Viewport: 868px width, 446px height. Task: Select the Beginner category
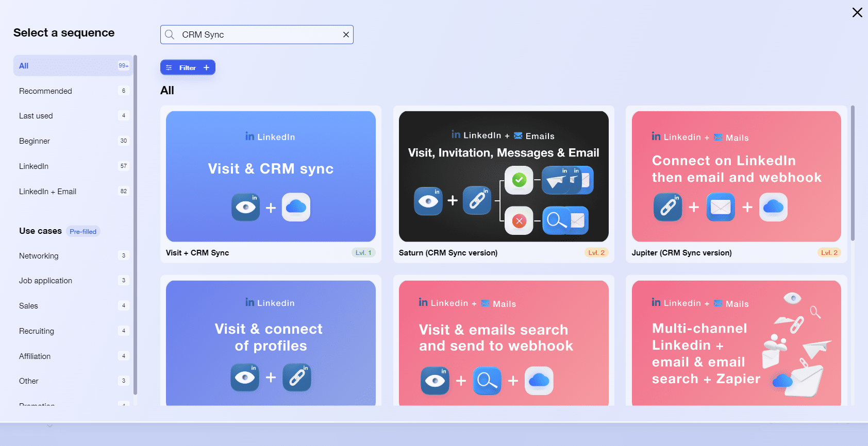(73, 141)
